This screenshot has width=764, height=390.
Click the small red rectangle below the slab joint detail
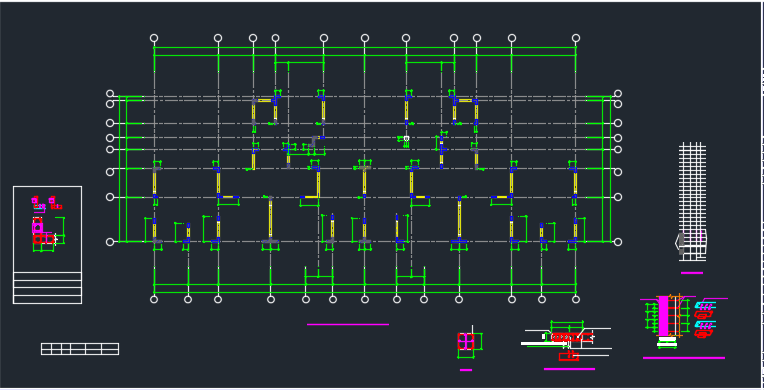tap(569, 356)
